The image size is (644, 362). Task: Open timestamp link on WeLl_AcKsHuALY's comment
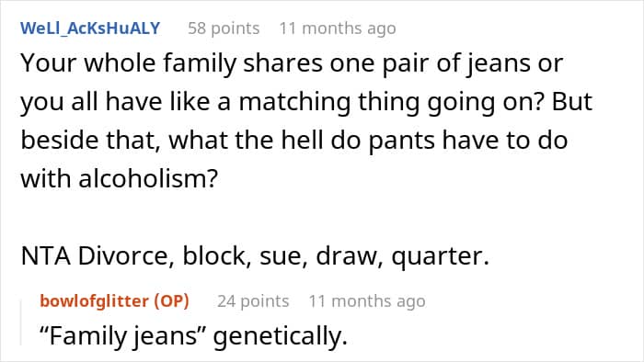click(x=338, y=28)
